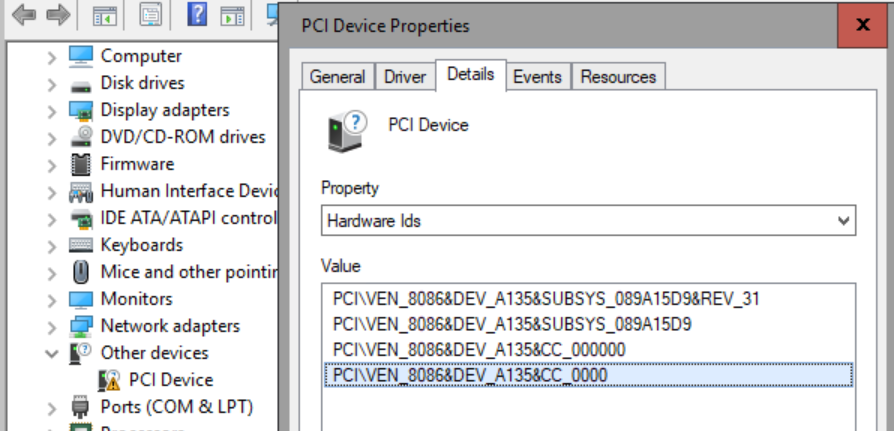Select the PCI Device warning entry
This screenshot has width=894, height=431.
[171, 380]
